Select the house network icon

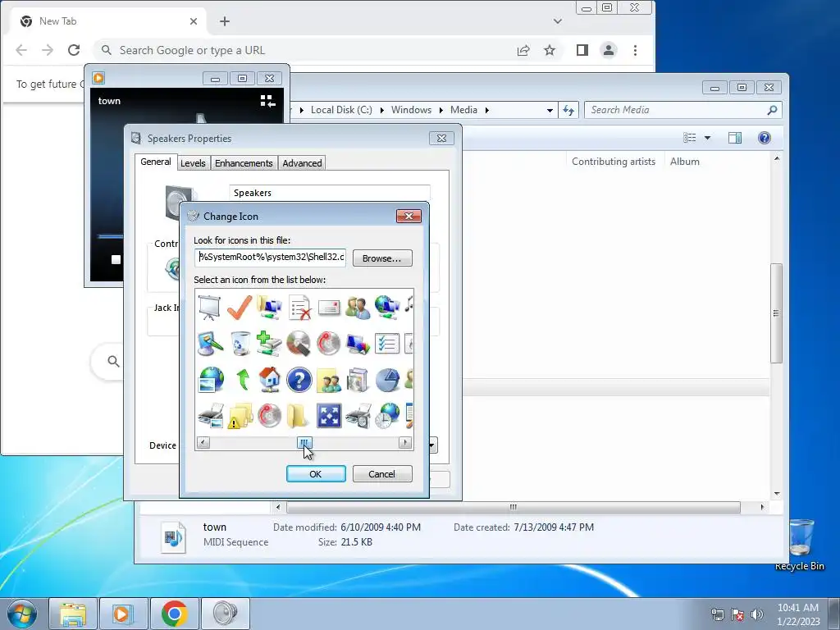269,379
